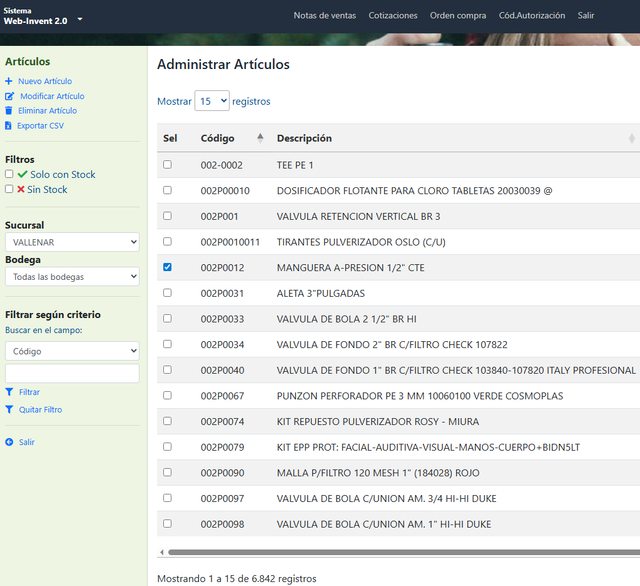Click the file icon for Exportar CSV
640x586 pixels.
point(8,126)
